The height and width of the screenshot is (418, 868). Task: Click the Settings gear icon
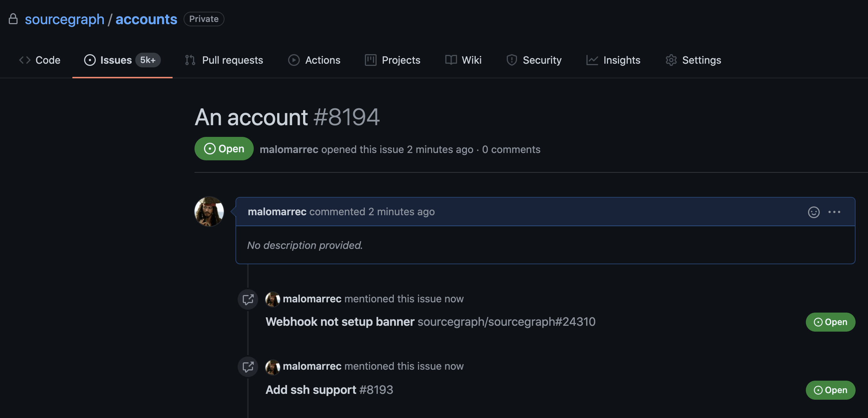click(x=671, y=60)
